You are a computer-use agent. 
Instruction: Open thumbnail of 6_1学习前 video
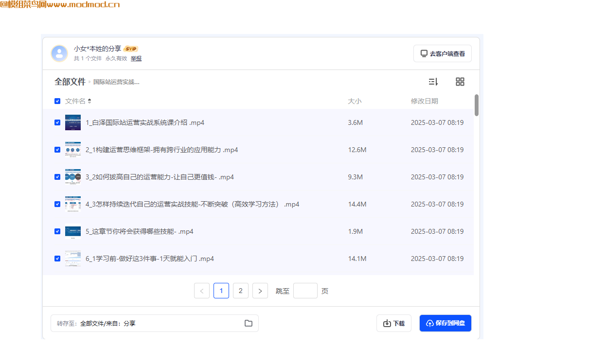[73, 259]
